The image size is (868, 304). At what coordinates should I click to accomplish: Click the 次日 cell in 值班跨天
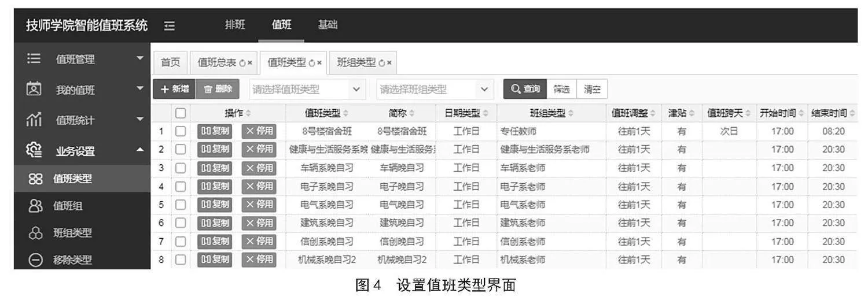coord(729,132)
